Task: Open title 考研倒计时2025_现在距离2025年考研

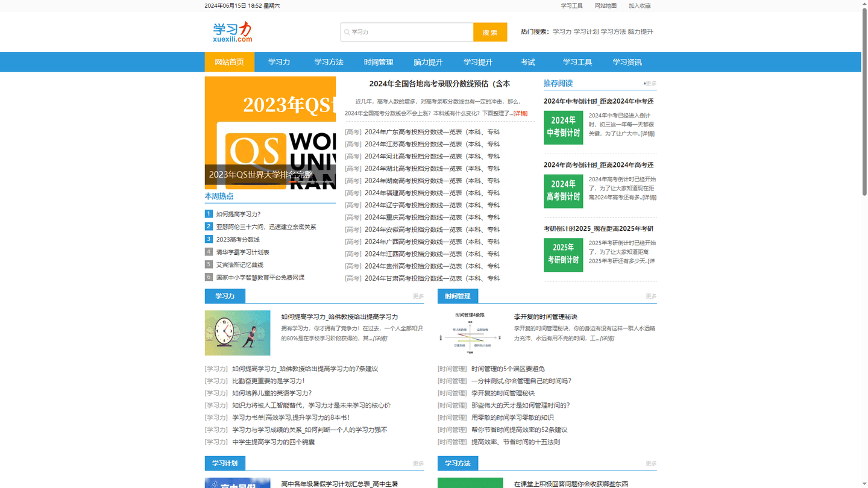Action: [x=599, y=228]
